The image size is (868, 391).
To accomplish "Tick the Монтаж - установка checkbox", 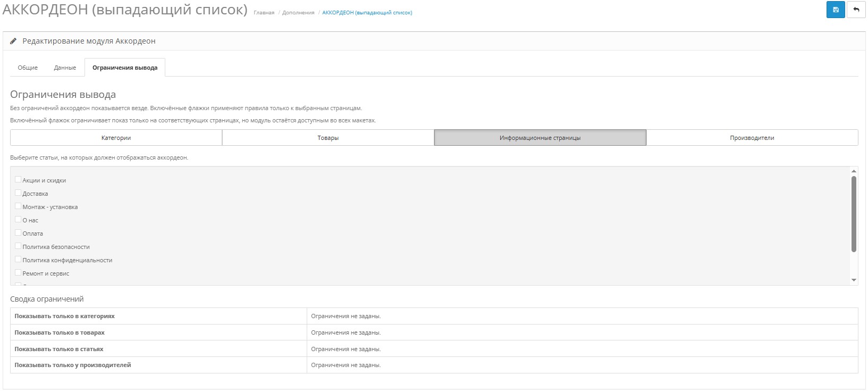I will coord(18,206).
